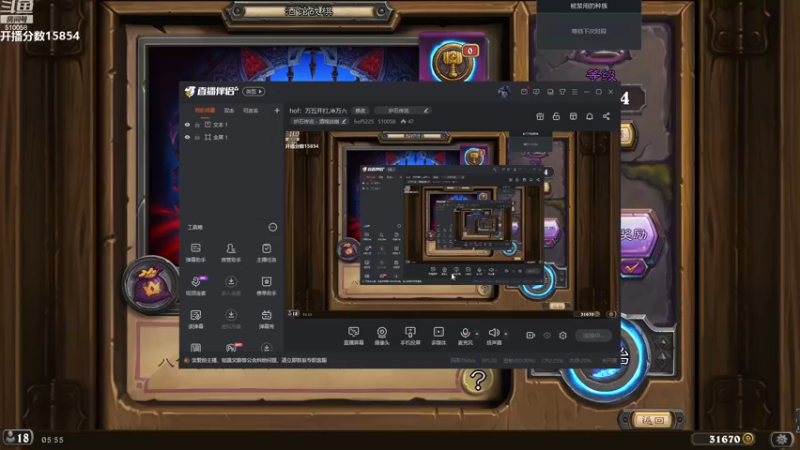
Task: Open the friends list showing 18 in Hearthstone
Action: pos(18,438)
